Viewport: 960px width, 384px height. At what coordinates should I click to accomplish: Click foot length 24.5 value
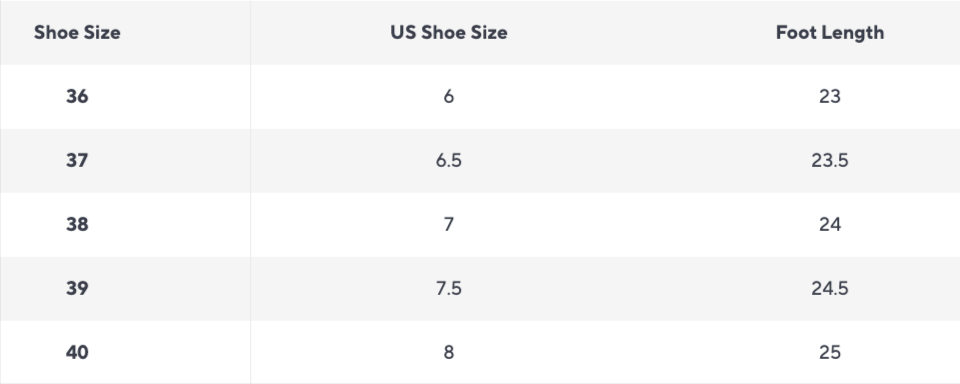(x=830, y=288)
